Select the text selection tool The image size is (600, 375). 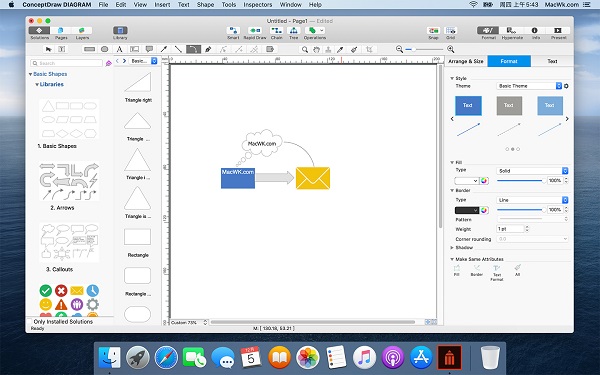[x=61, y=49]
